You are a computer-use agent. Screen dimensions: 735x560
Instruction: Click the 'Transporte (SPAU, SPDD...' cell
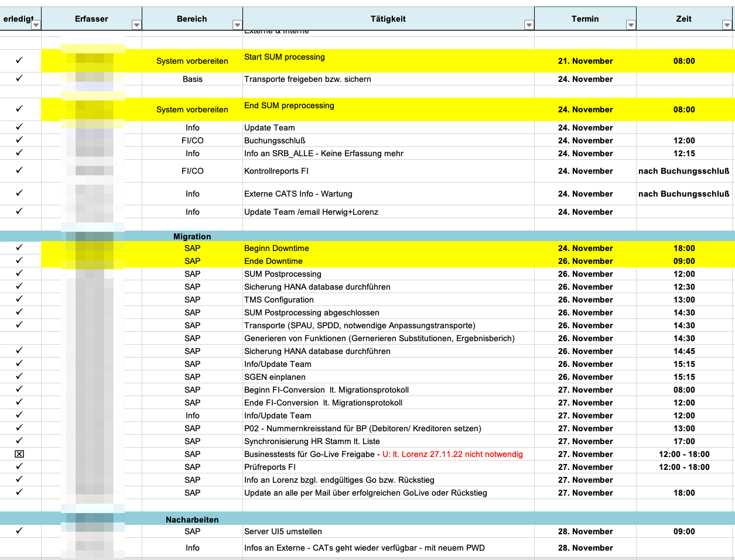(388, 325)
